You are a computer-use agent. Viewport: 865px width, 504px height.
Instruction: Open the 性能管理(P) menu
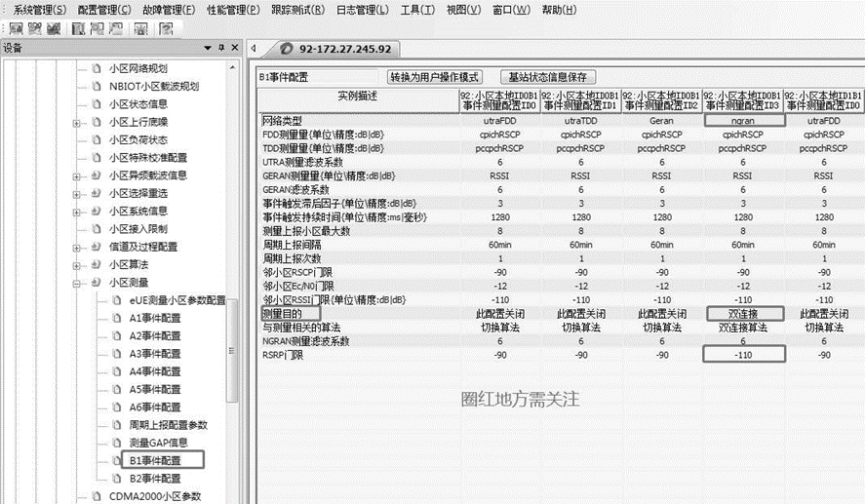tap(233, 10)
